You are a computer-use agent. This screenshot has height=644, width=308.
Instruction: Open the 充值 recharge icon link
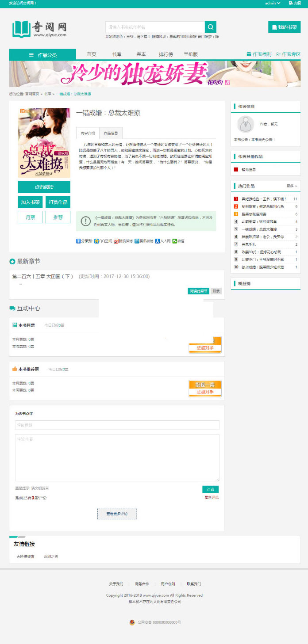[x=291, y=3]
